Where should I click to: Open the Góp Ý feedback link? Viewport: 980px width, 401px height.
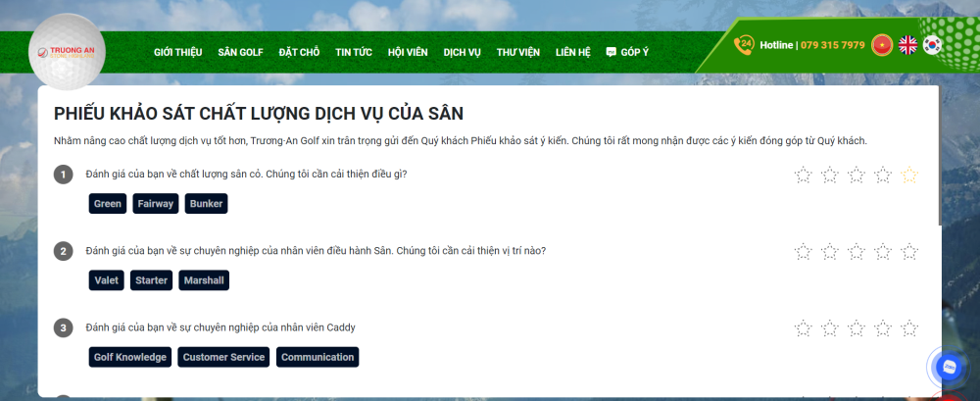coord(627,52)
